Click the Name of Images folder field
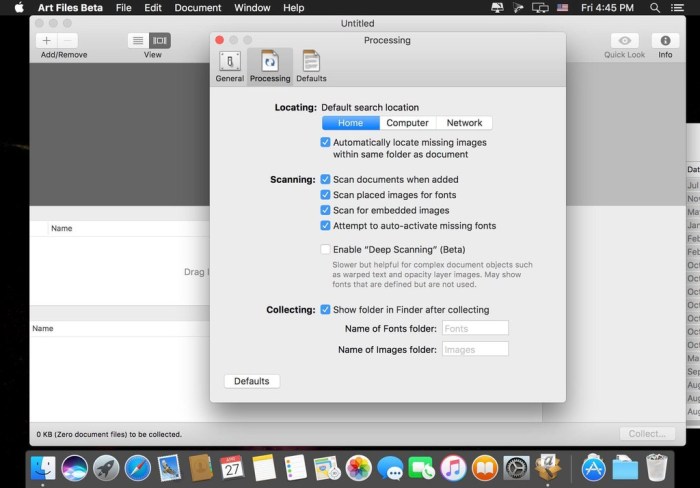Viewport: 700px width, 488px height. 474,350
